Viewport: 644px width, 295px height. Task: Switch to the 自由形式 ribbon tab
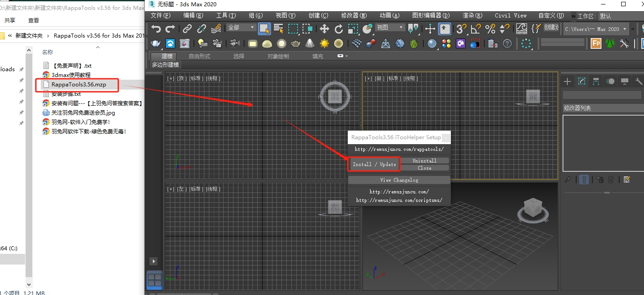tap(199, 56)
